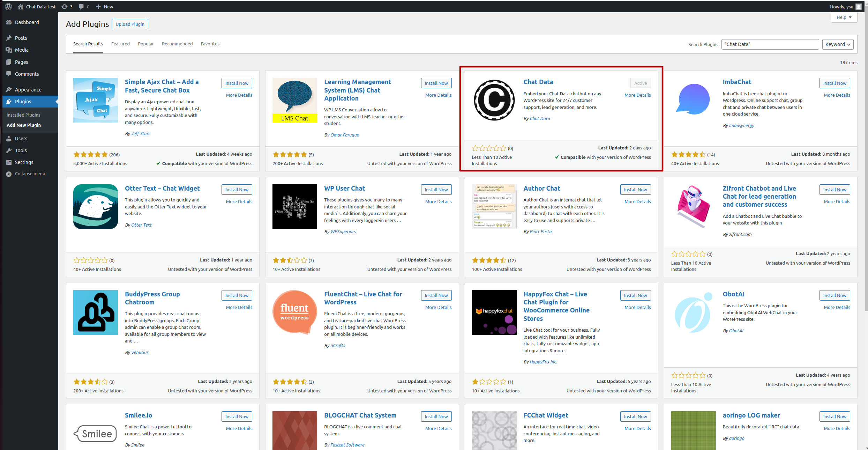Expand the Help dropdown tab

pos(844,17)
